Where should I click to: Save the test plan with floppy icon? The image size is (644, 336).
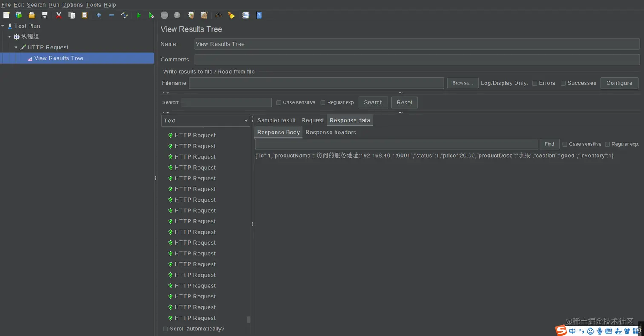[44, 15]
